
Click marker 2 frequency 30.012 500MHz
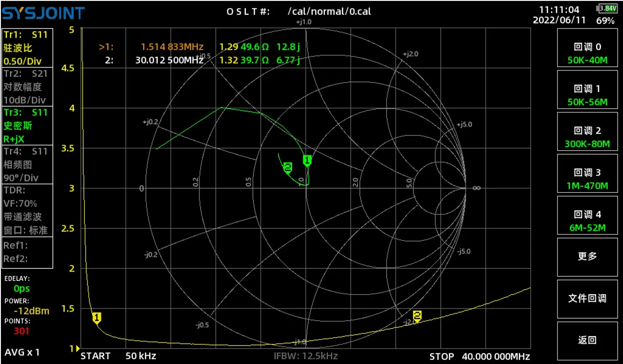click(169, 60)
